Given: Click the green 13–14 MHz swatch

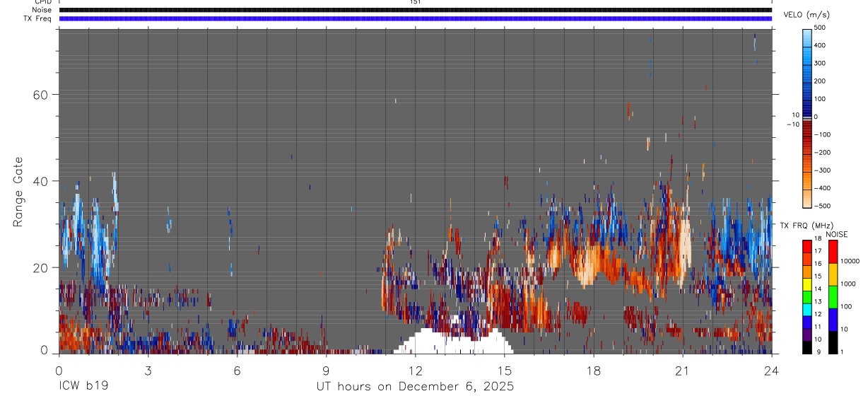Looking at the screenshot, I should (x=807, y=297).
